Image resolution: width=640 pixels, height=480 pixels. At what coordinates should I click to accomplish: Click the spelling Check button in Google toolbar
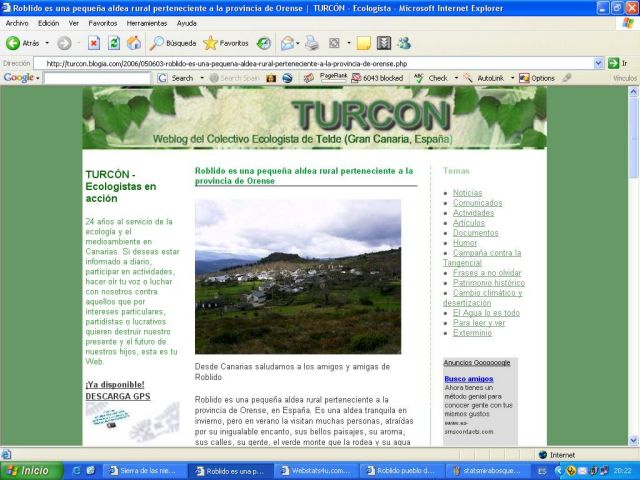[436, 78]
